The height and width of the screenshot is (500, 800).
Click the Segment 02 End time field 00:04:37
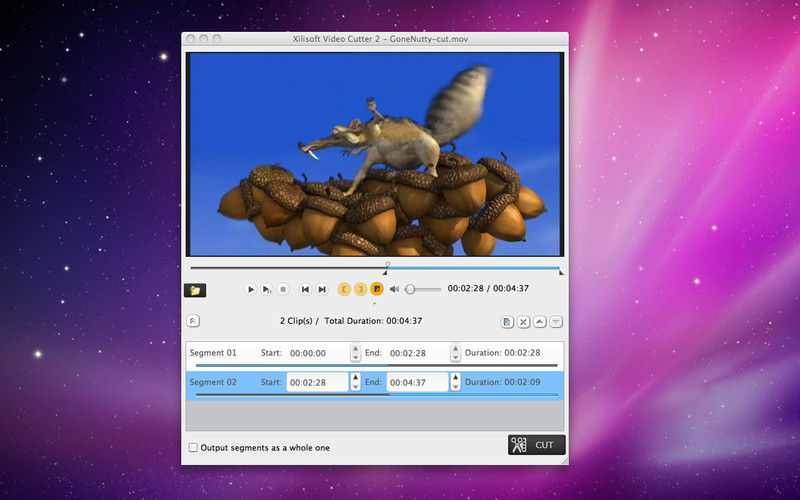[x=417, y=382]
